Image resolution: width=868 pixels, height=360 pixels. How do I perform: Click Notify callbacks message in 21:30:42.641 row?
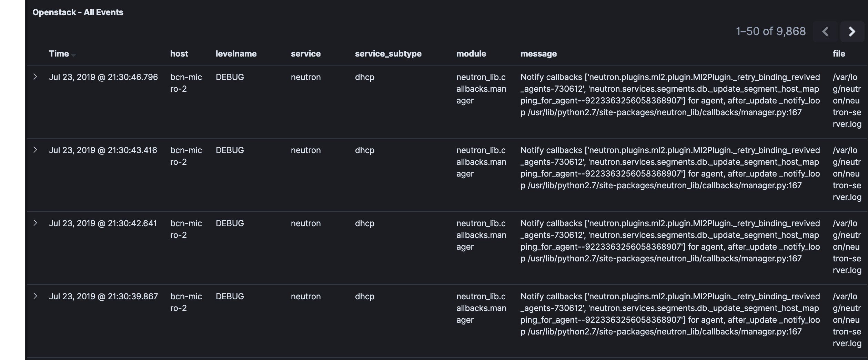tap(670, 241)
